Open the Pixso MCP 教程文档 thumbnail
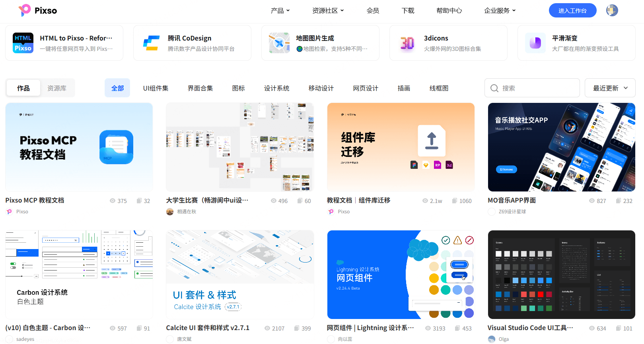Viewport: 644px width, 344px height. (79, 147)
